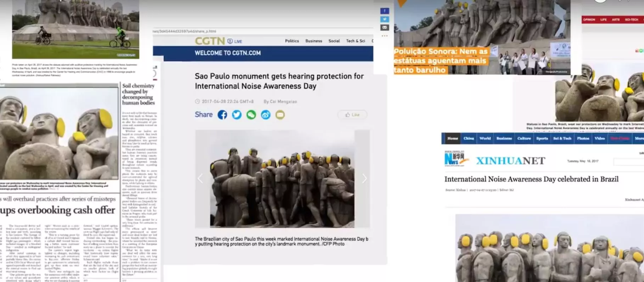Click Twitter square in vertical share sidebar
Screen dimensions: 644x282
(x=385, y=19)
